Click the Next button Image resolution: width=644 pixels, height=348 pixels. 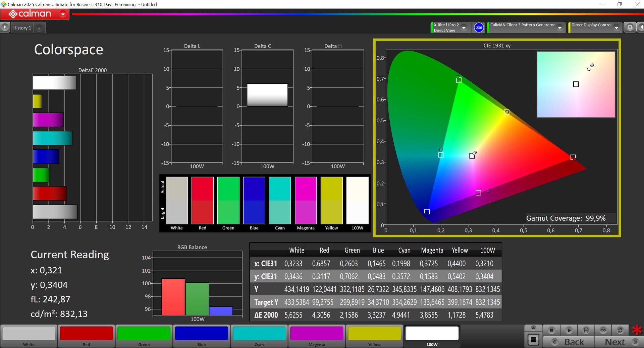click(x=619, y=342)
